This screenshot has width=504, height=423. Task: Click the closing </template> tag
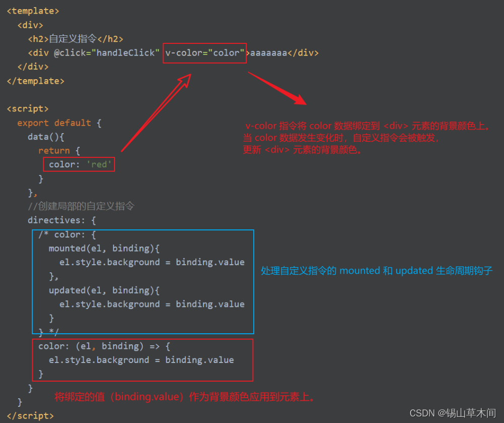tap(35, 81)
